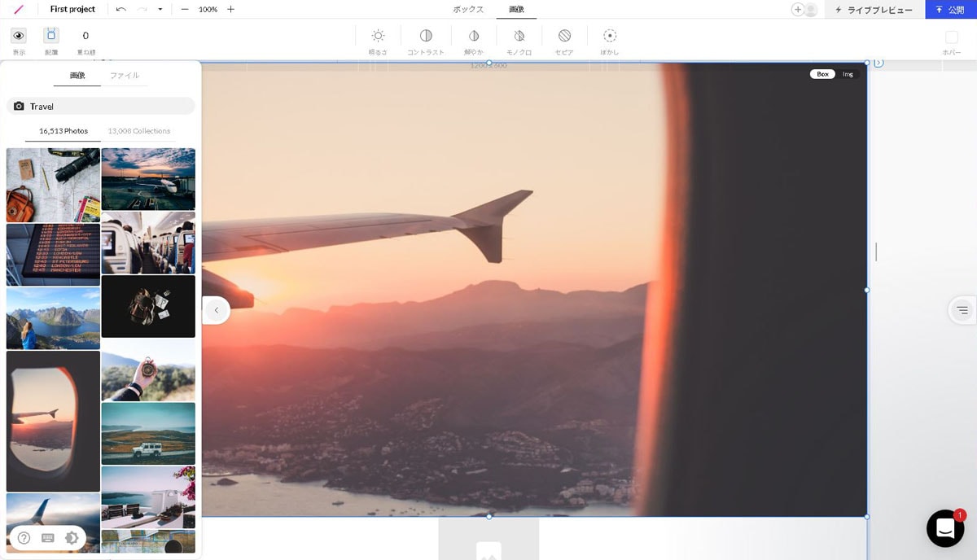977x560 pixels.
Task: Open the history dropdown arrow next to redo
Action: click(x=160, y=10)
